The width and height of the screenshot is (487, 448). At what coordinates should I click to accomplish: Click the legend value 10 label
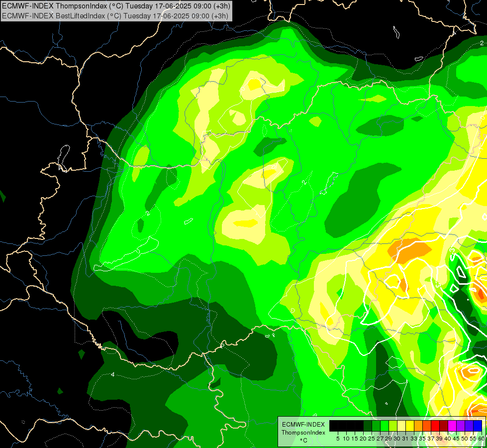pyautogui.click(x=346, y=439)
